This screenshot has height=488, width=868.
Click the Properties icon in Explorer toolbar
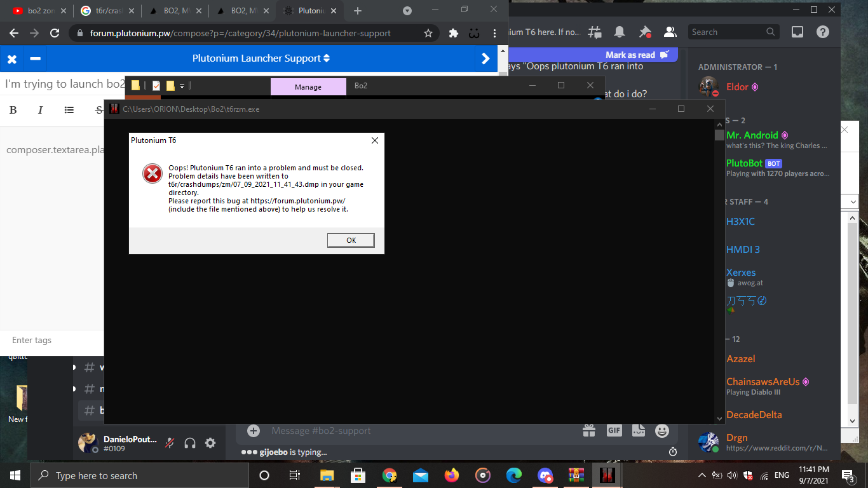click(156, 86)
